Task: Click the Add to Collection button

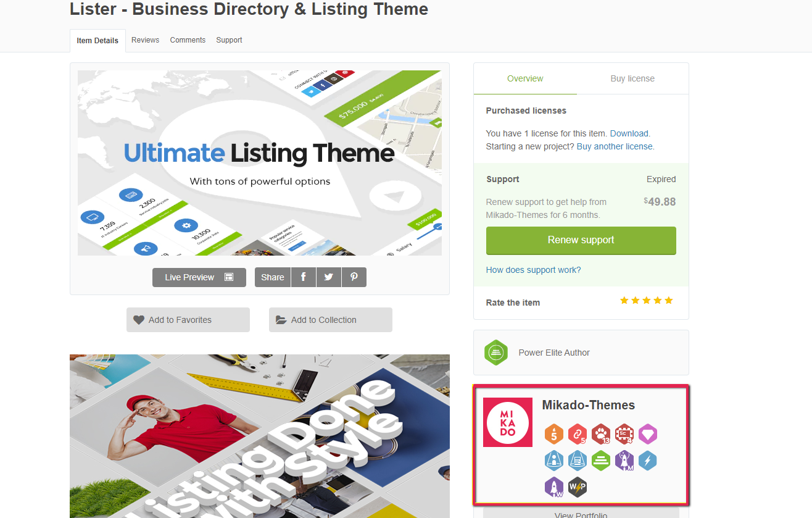Action: pos(330,320)
